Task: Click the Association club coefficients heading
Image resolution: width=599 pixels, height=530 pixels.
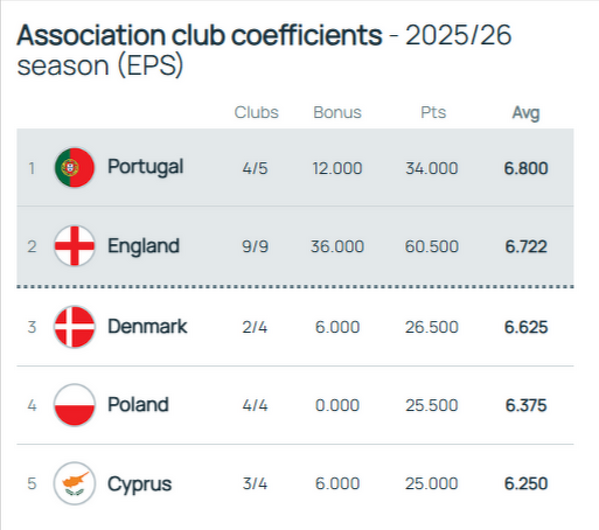Action: click(x=199, y=35)
